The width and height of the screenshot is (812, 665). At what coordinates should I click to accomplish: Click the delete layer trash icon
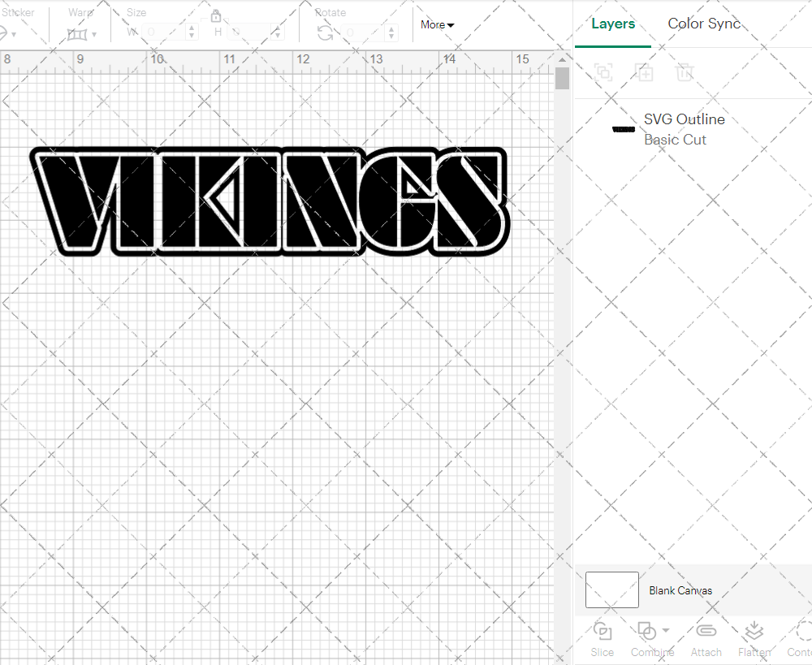(x=685, y=72)
